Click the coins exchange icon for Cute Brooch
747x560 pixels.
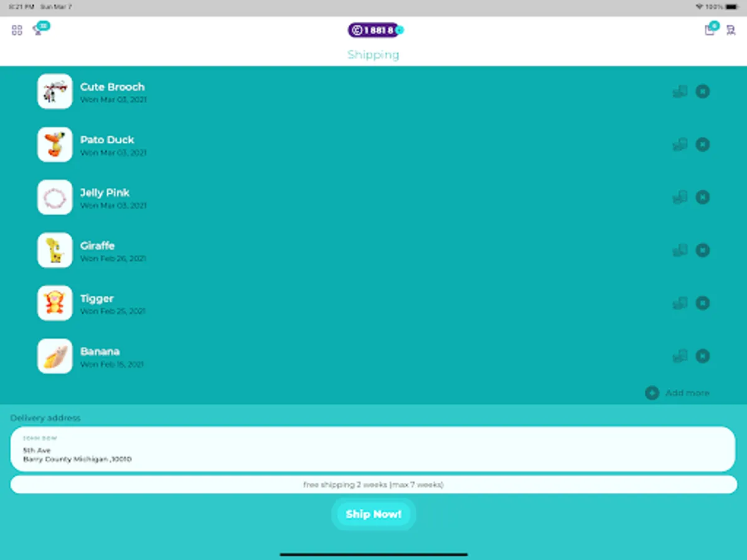680,91
